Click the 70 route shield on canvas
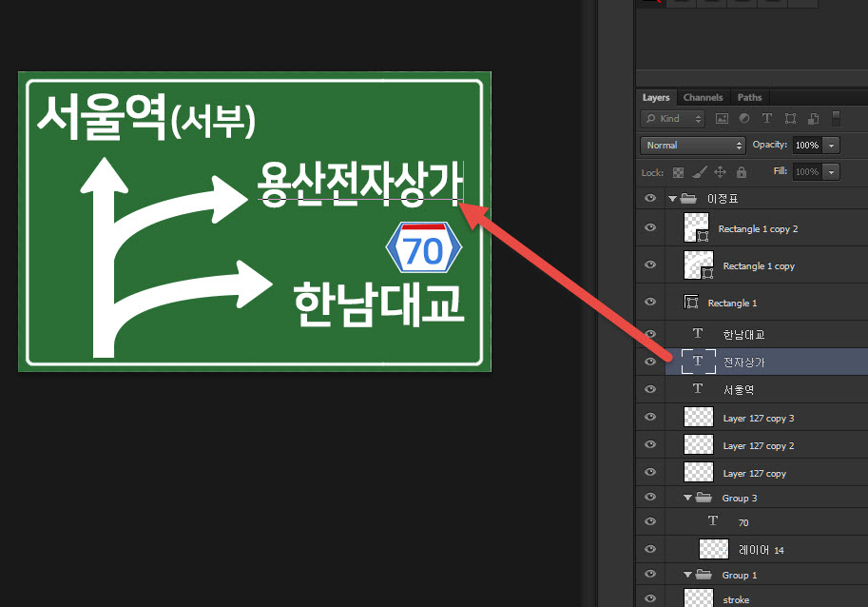 (423, 247)
